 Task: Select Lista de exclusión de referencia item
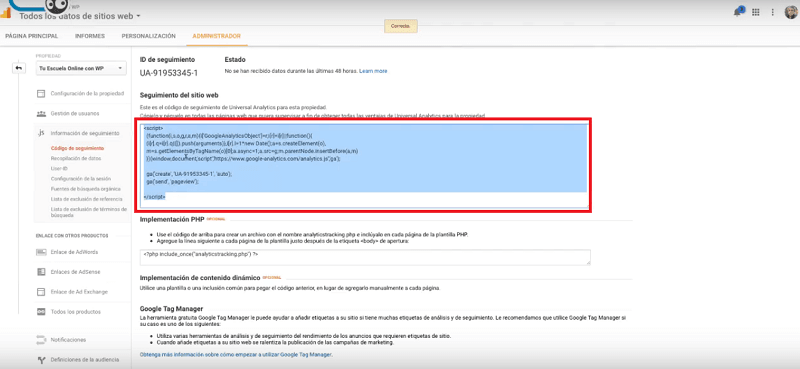(x=86, y=199)
